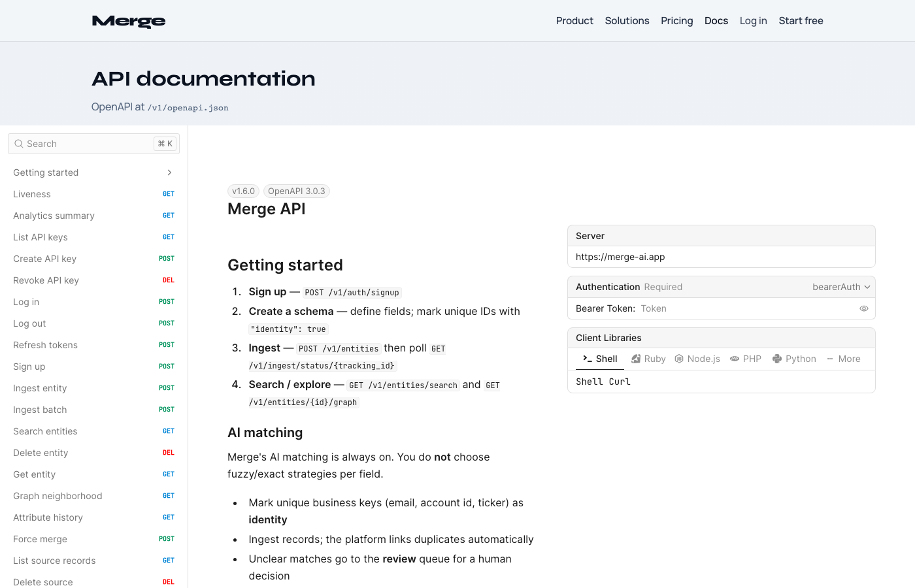Open Ingest entity endpoint

click(x=93, y=388)
